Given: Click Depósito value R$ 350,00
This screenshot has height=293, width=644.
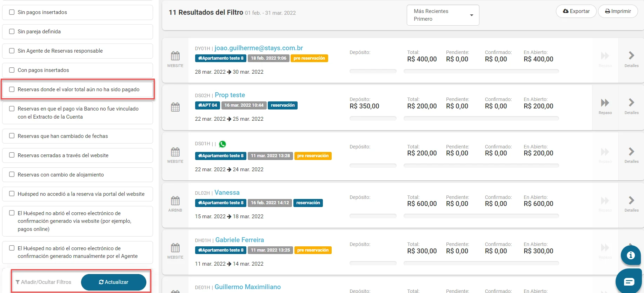Looking at the screenshot, I should [x=364, y=106].
